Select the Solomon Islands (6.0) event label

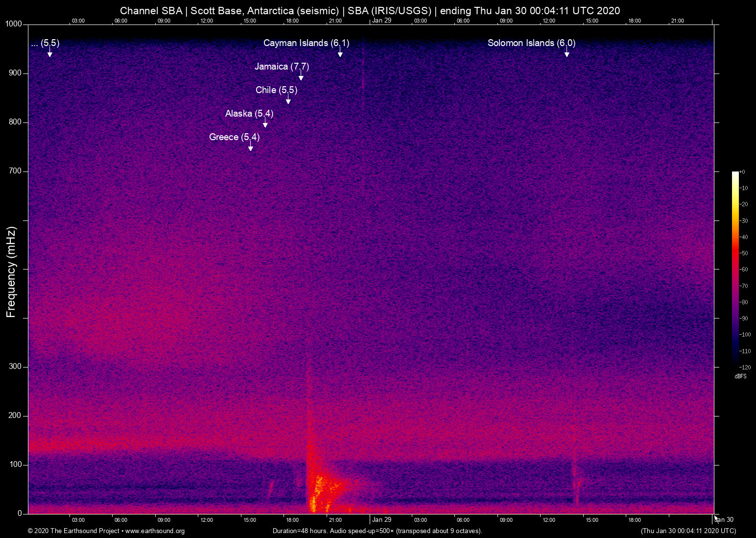531,43
